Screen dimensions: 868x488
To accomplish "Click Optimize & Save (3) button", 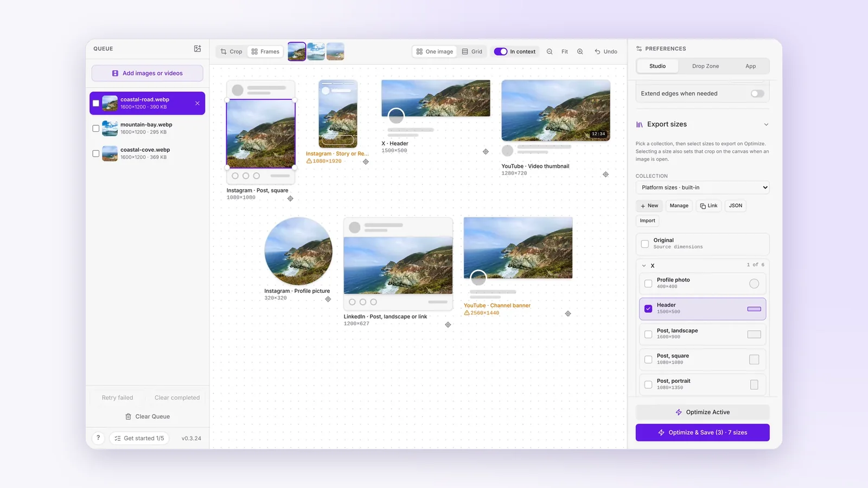I will pyautogui.click(x=703, y=433).
